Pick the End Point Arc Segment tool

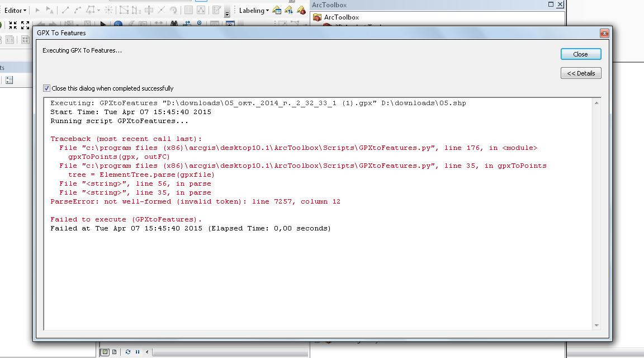click(78, 10)
